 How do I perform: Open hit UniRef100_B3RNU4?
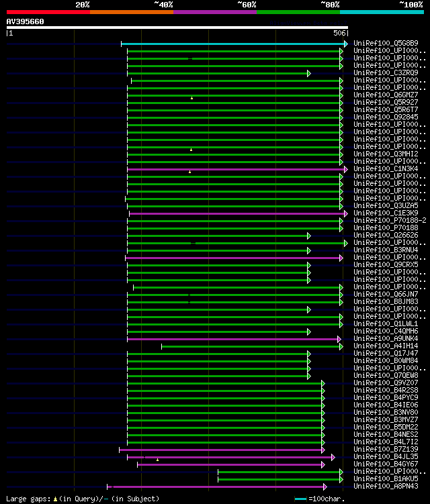point(386,250)
